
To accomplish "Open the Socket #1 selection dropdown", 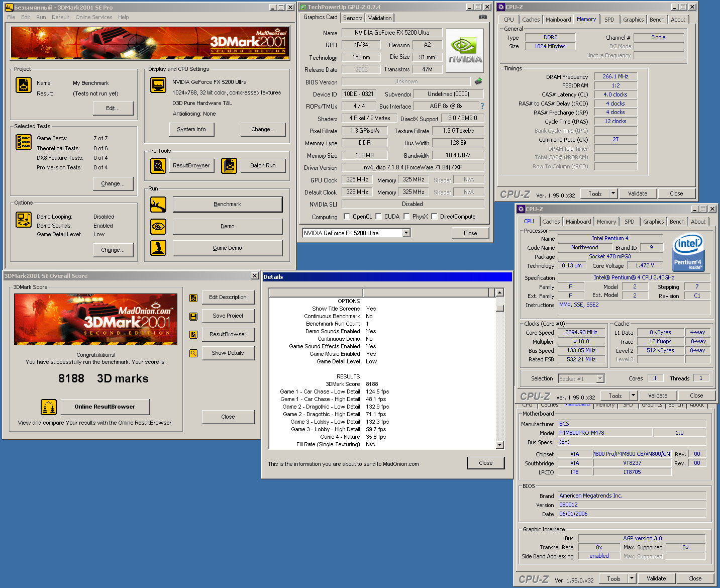I will coord(600,378).
